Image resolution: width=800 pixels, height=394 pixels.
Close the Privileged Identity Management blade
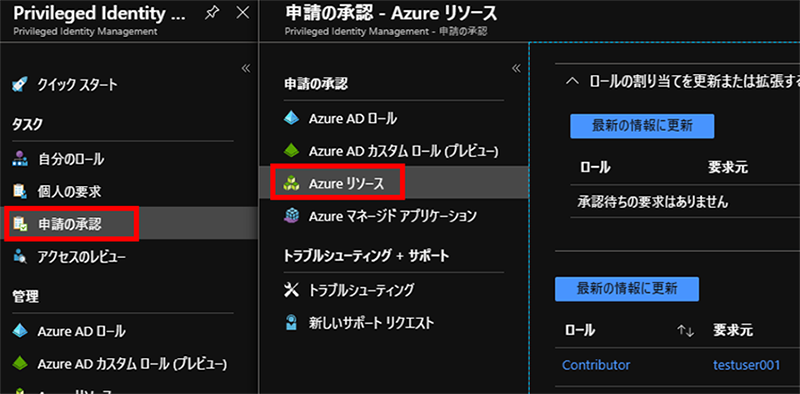pos(243,14)
